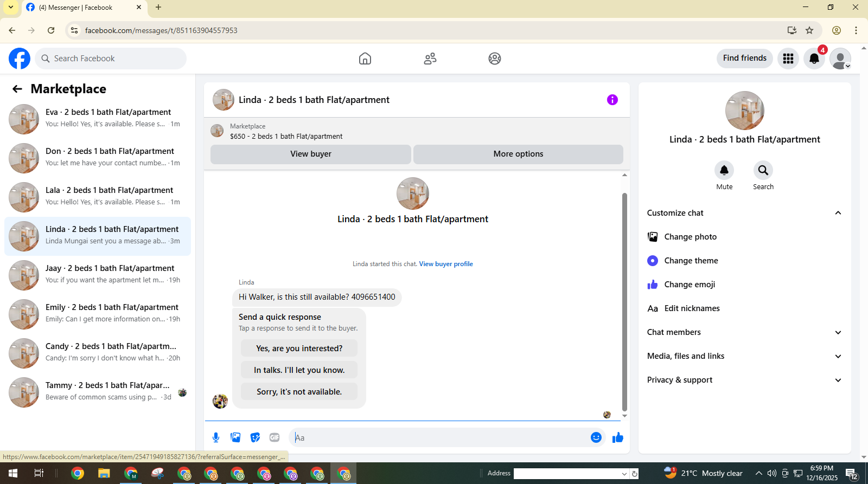Expand Media, files and links section
This screenshot has height=484, width=868.
coord(838,356)
